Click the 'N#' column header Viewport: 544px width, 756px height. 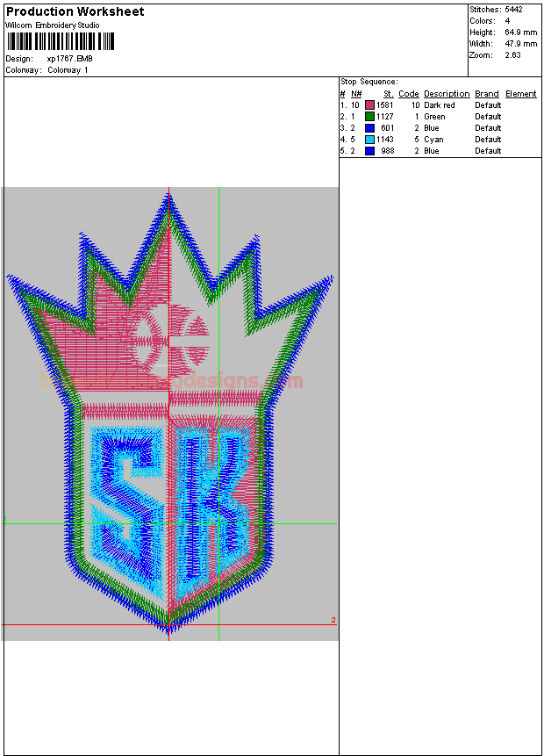356,94
